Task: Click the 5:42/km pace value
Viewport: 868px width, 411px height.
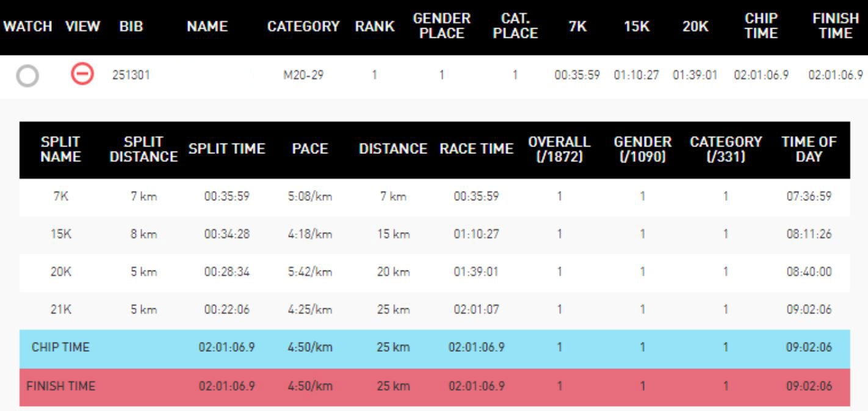Action: point(309,272)
